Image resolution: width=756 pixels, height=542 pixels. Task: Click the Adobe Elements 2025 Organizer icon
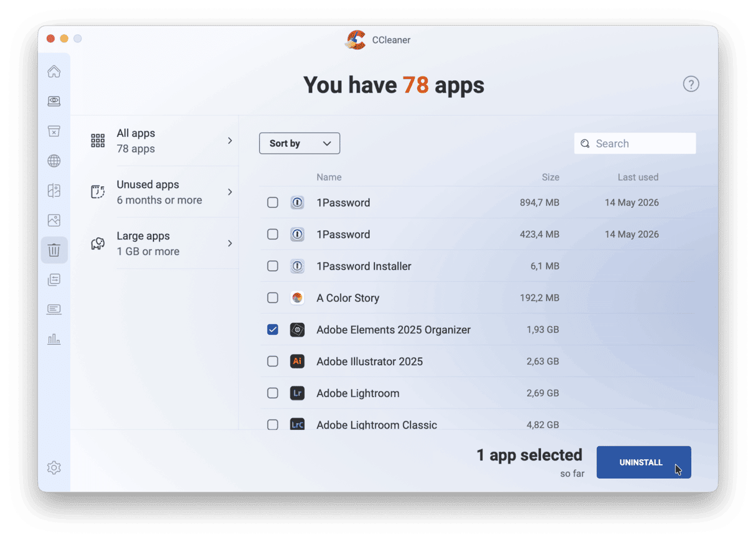[297, 329]
